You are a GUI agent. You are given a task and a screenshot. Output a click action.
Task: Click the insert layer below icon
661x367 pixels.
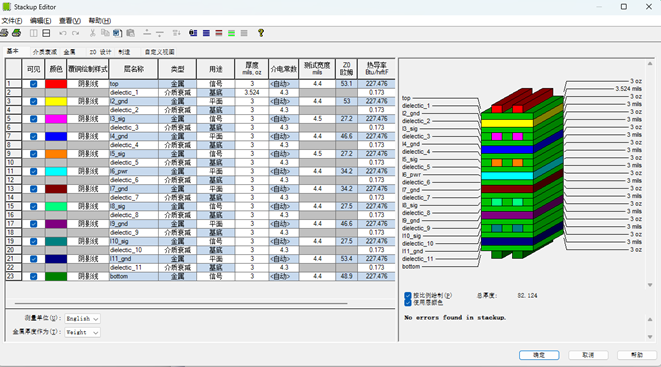point(160,33)
